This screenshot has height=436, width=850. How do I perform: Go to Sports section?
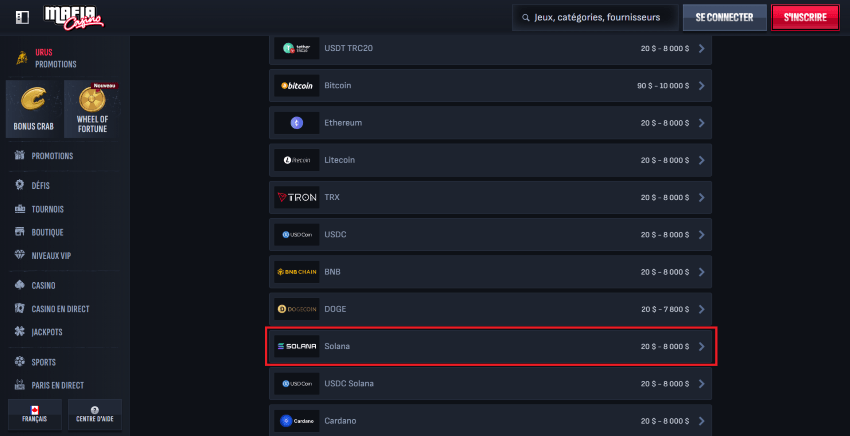[43, 362]
